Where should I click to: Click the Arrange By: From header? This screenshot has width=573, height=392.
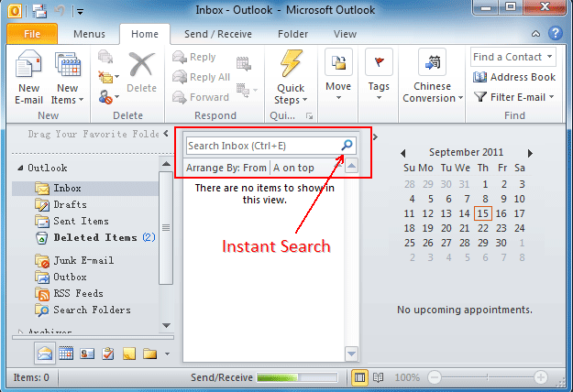click(x=226, y=168)
